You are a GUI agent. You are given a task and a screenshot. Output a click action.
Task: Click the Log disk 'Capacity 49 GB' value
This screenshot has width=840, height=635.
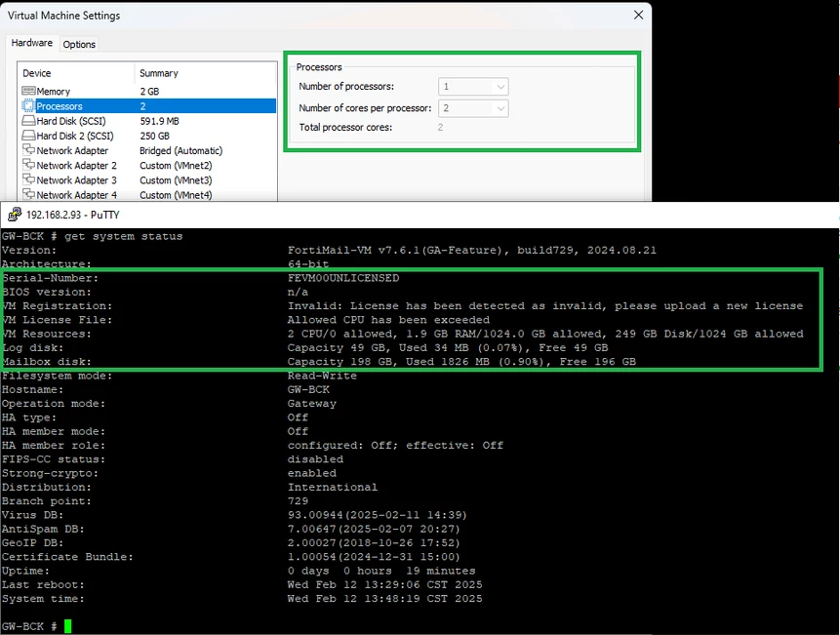point(448,347)
